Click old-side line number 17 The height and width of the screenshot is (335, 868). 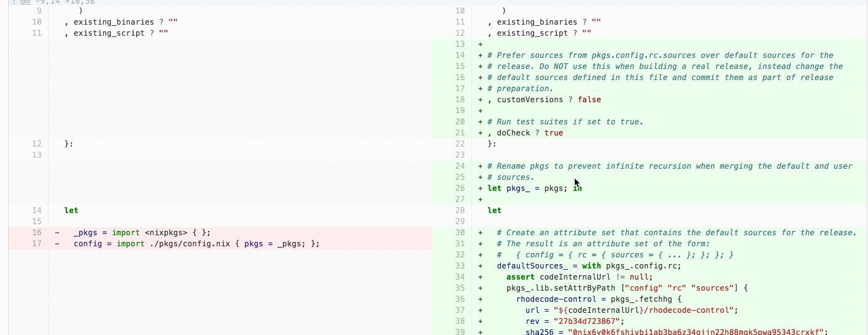pos(36,244)
